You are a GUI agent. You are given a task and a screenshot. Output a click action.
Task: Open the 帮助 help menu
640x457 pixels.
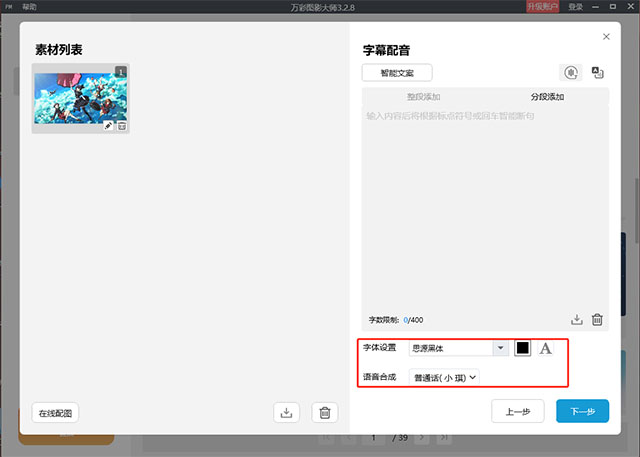click(x=29, y=7)
